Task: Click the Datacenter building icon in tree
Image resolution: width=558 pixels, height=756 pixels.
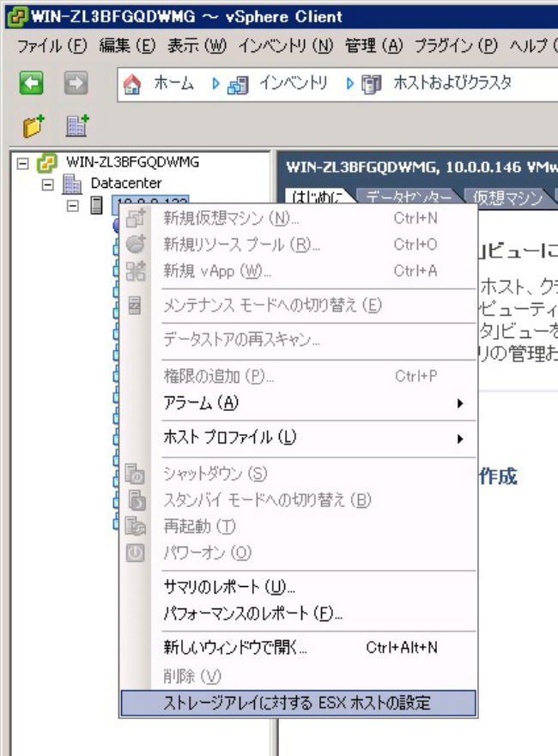Action: 72,184
